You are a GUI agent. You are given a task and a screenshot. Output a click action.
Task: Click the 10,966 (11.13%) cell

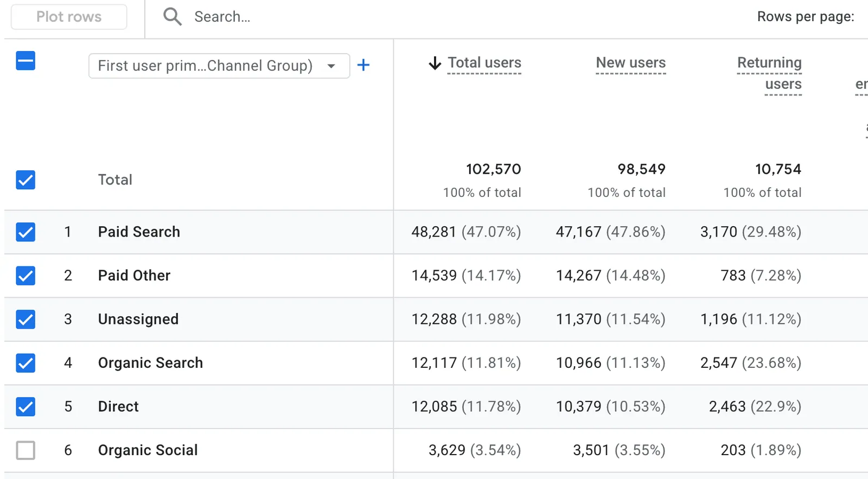tap(610, 363)
